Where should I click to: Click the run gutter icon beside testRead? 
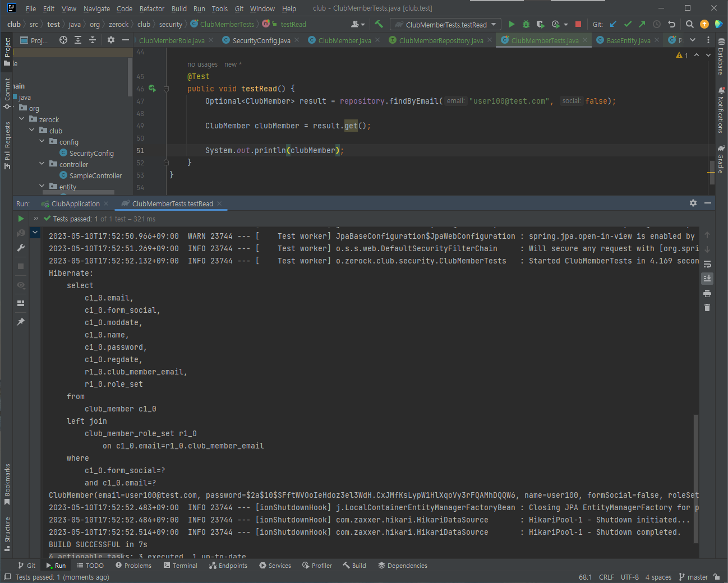(x=152, y=89)
